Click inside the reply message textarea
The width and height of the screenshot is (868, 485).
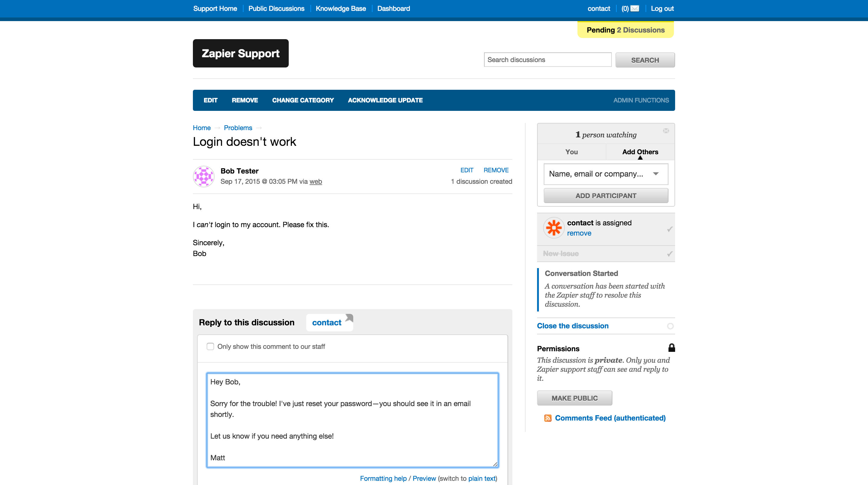pyautogui.click(x=352, y=420)
